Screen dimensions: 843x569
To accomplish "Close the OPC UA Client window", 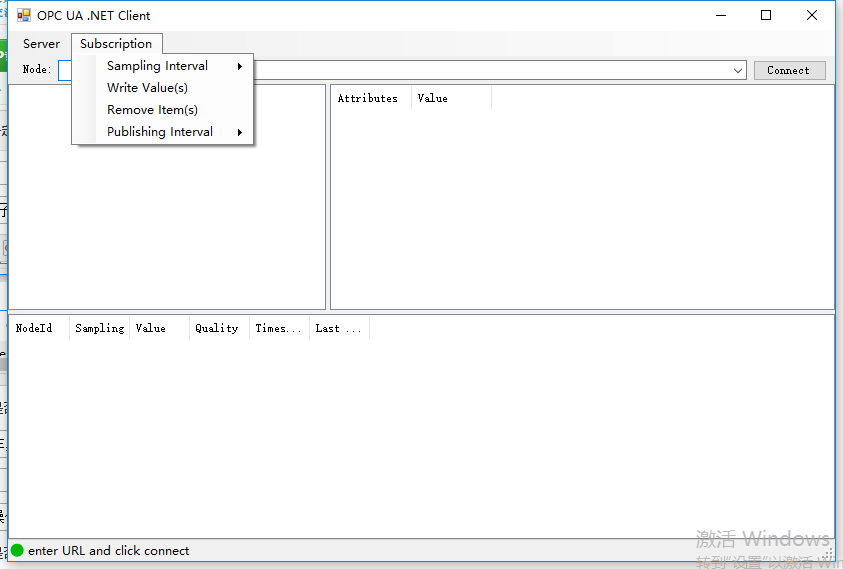I will pos(812,15).
